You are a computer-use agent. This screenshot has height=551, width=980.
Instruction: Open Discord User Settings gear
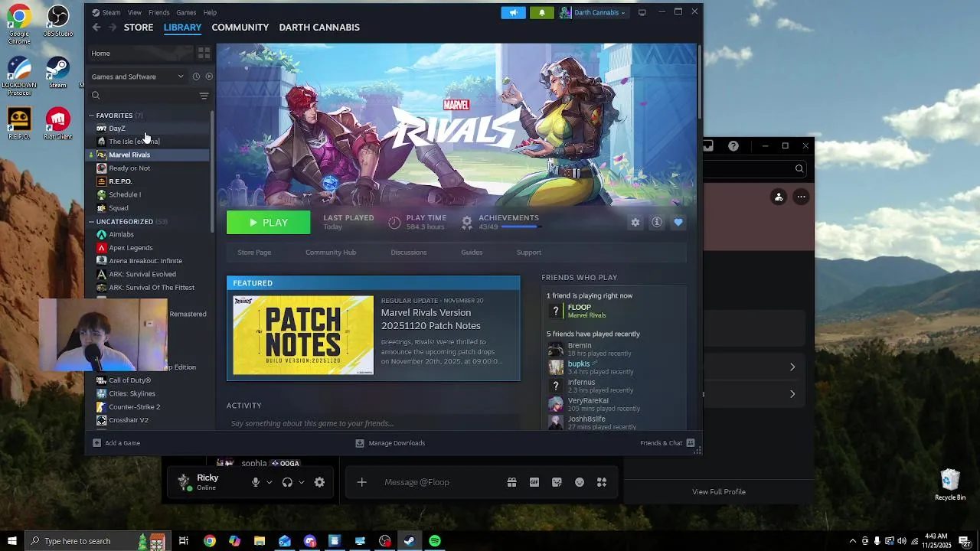[319, 482]
